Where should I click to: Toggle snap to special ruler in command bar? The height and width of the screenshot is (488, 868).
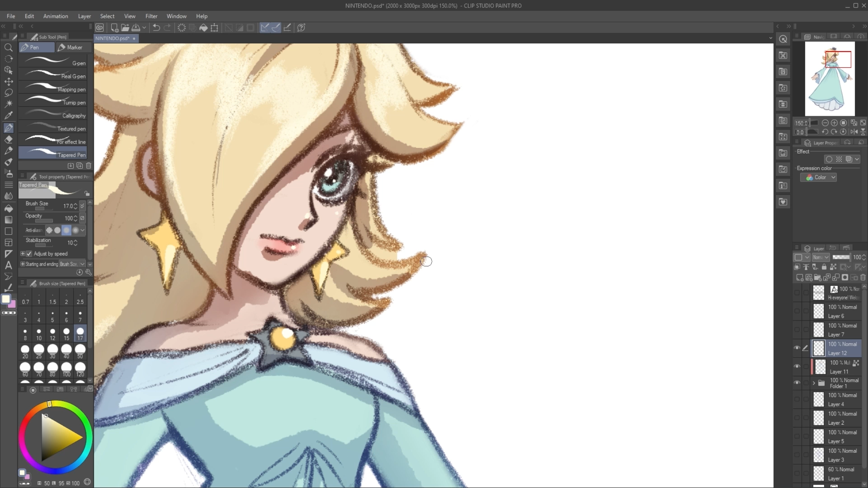pyautogui.click(x=276, y=28)
